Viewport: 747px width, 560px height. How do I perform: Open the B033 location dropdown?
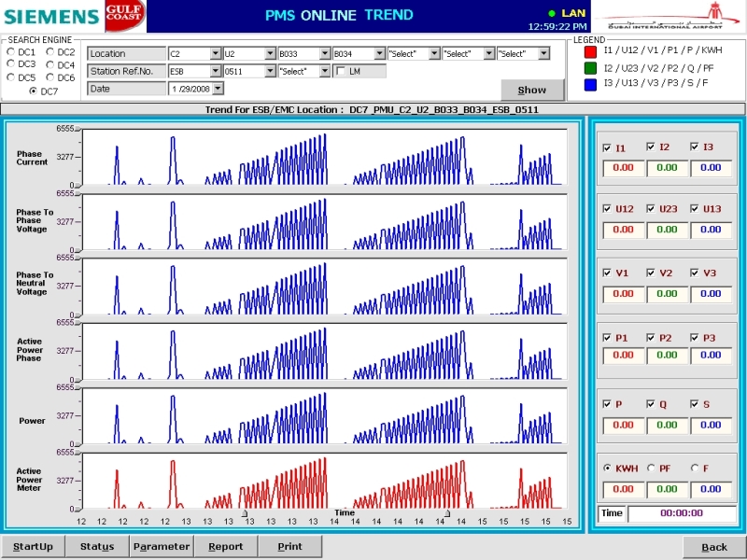coord(325,54)
